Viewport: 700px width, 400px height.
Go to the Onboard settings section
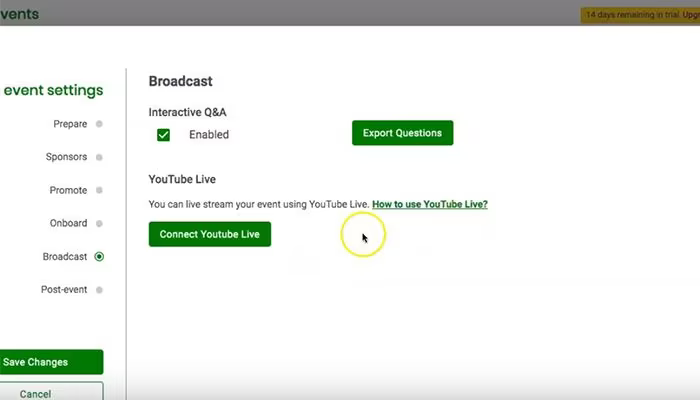tap(68, 223)
